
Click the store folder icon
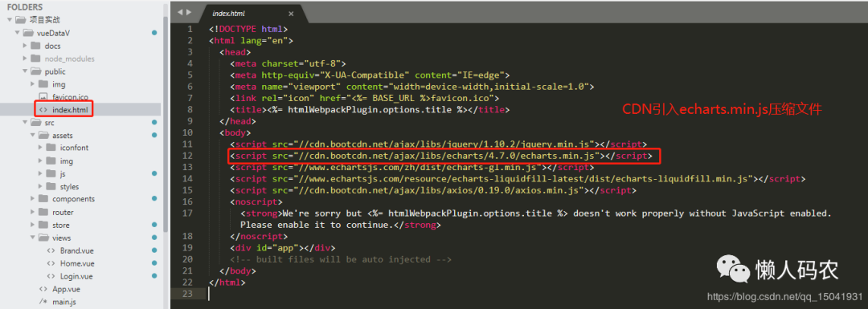pyautogui.click(x=43, y=225)
